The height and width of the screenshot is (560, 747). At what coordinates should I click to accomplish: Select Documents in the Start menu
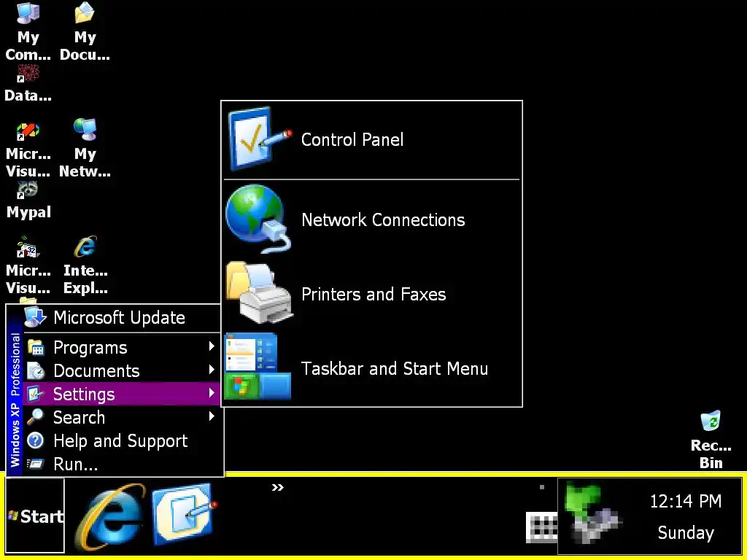122,370
